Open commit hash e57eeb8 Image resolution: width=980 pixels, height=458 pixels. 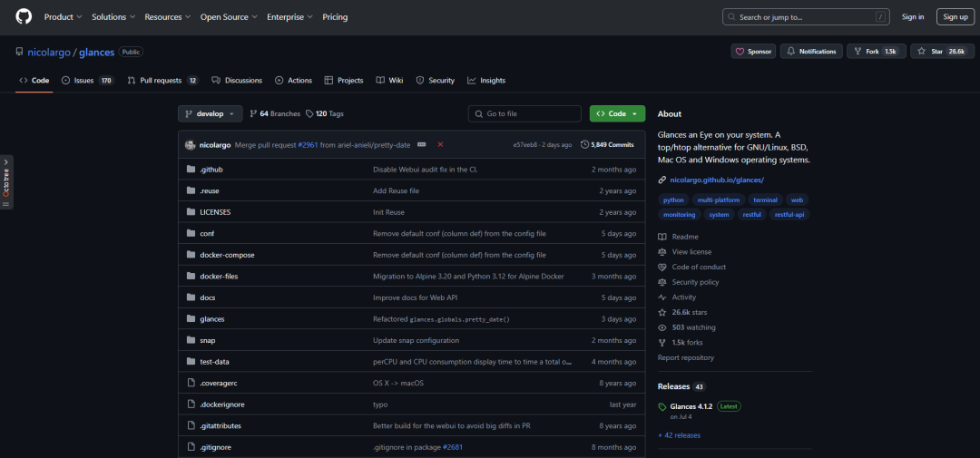tap(527, 144)
